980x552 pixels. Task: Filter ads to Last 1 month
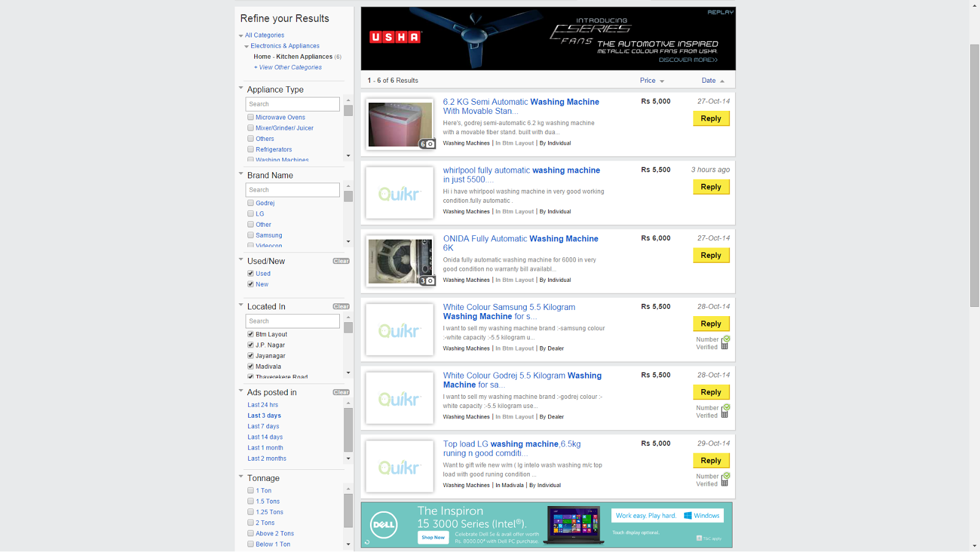[265, 448]
